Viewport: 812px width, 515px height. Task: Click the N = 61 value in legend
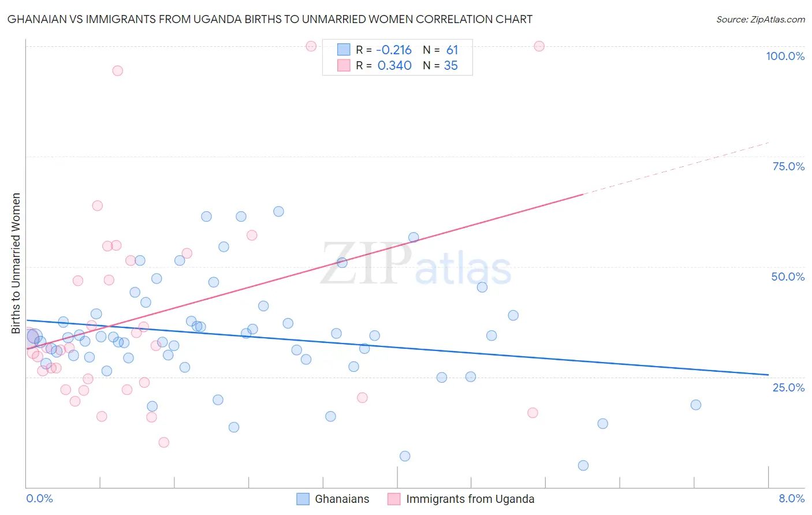coord(441,50)
